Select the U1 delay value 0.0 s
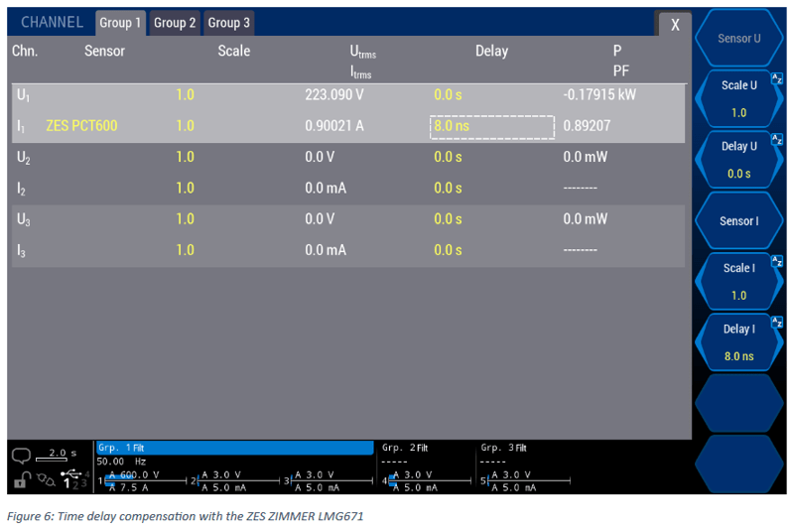Viewport: 794px width, 532px height. (449, 96)
